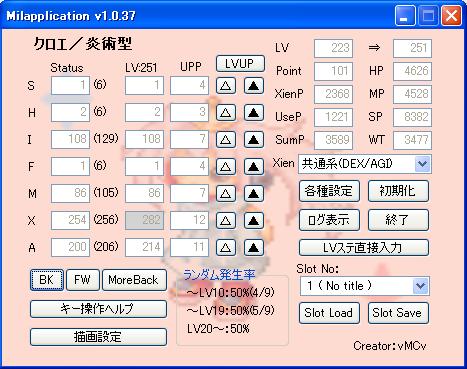The width and height of the screenshot is (467, 369).
Task: Click the ~LV10:50%(4/9) text
Action: coord(231,293)
